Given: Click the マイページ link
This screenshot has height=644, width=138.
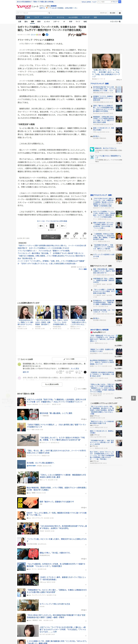Looking at the screenshot, I should coord(103,13).
